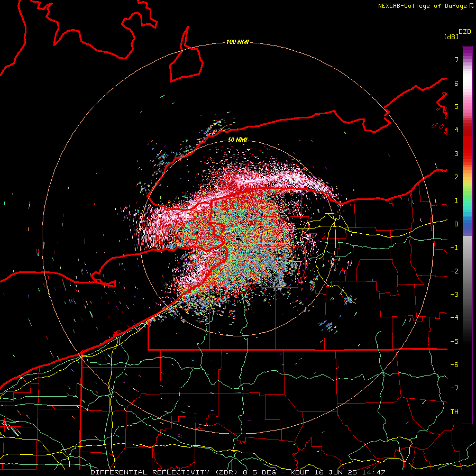
Task: Click the -5 value on the legend
Action: 454,342
